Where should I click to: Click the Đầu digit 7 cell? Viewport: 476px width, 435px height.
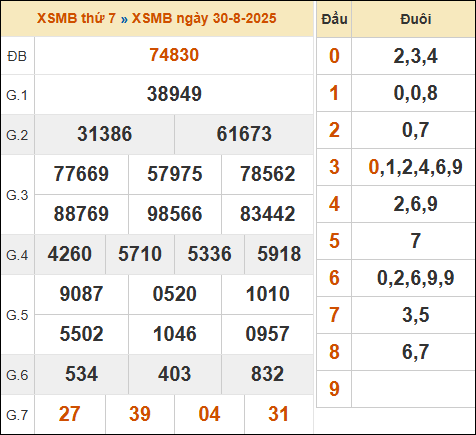pos(334,315)
